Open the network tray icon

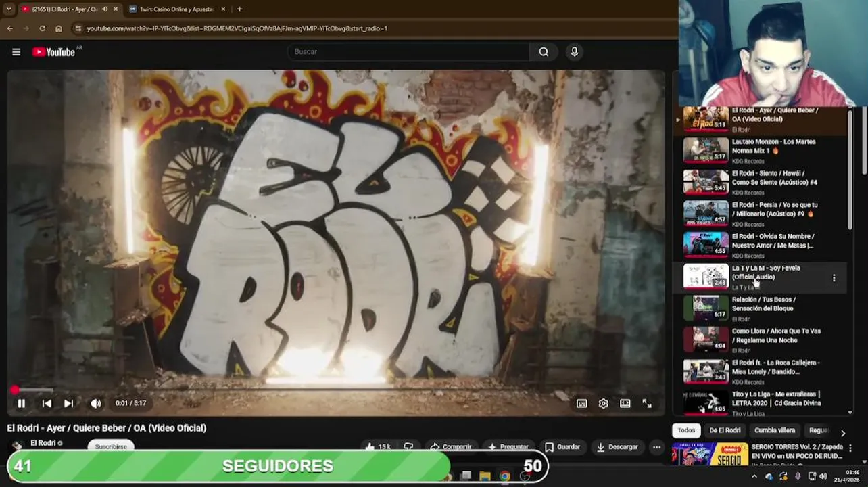click(x=813, y=476)
